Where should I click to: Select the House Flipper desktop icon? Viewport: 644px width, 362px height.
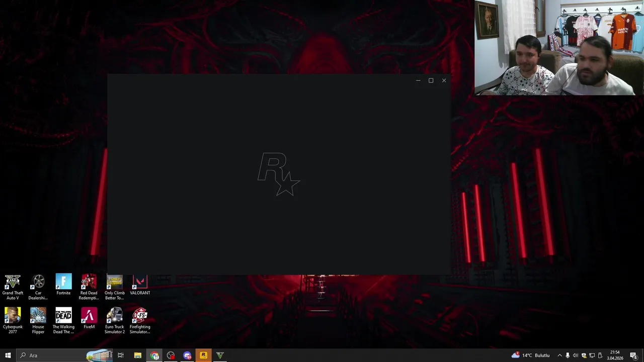point(38,321)
